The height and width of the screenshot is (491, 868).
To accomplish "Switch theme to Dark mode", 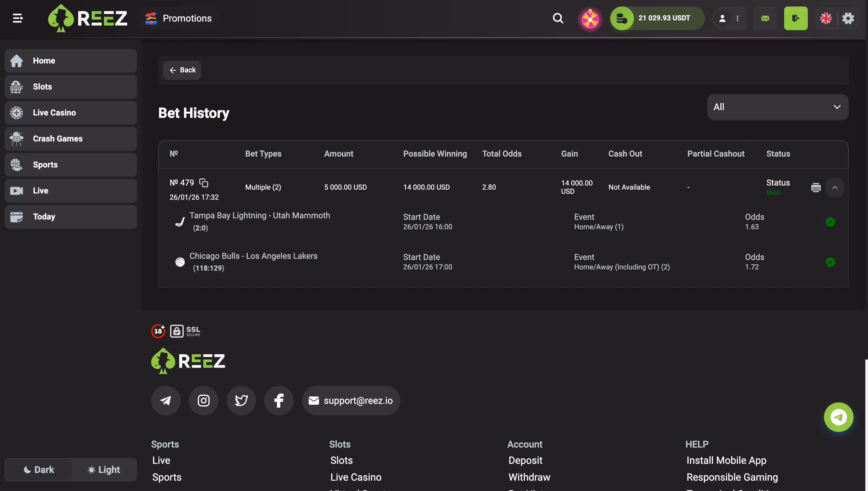I will tap(39, 469).
